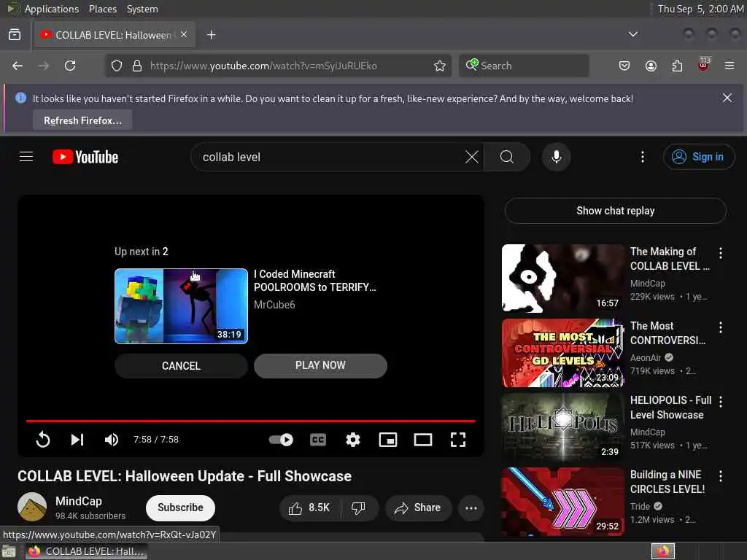Select the COLLAB LEVEL: Halloween tab
This screenshot has width=747, height=560.
[115, 35]
